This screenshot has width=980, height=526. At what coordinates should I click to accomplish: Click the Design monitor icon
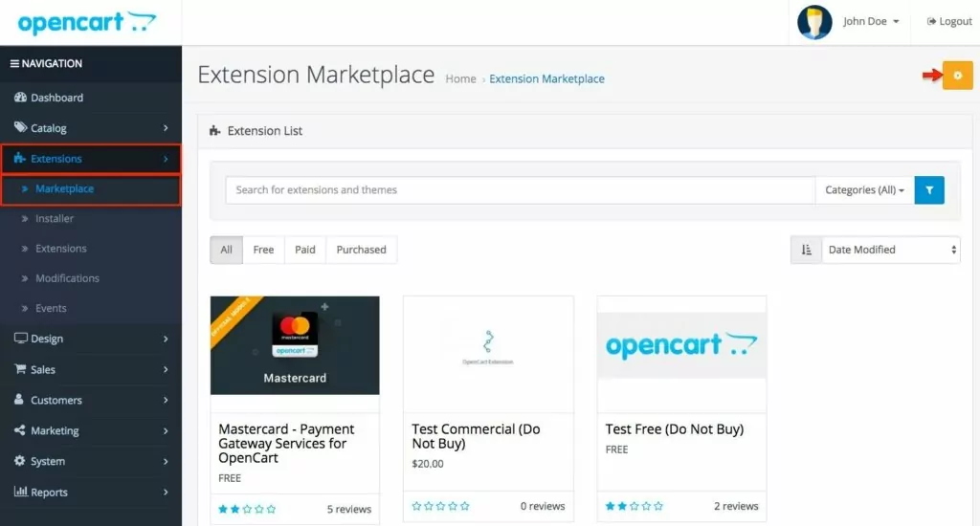[x=21, y=338]
